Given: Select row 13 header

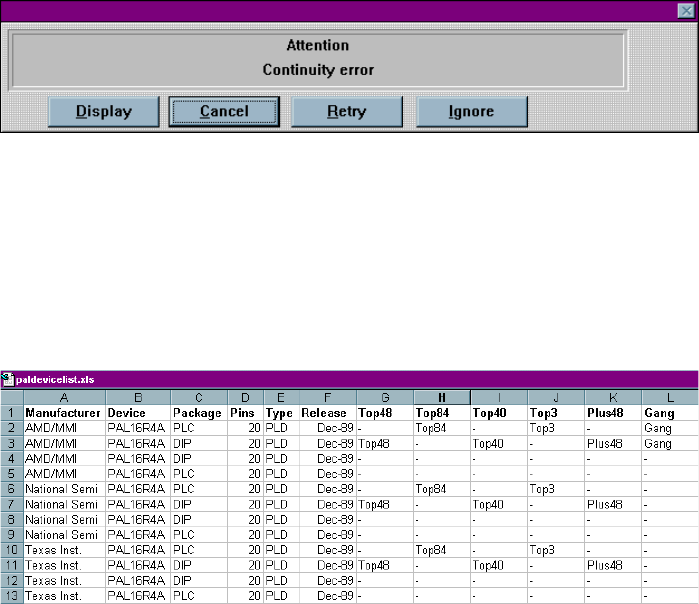Looking at the screenshot, I should point(12,596).
